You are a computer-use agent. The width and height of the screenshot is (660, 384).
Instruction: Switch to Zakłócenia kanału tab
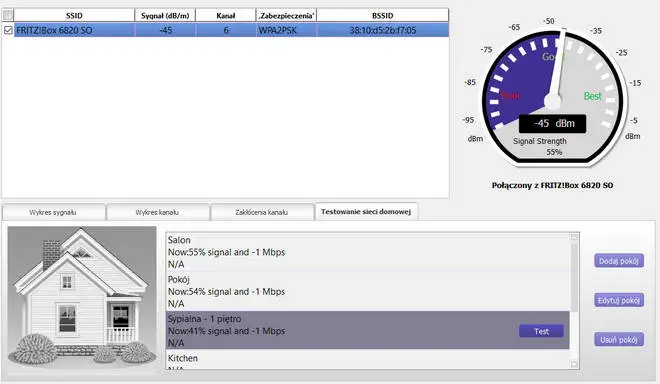(x=261, y=212)
